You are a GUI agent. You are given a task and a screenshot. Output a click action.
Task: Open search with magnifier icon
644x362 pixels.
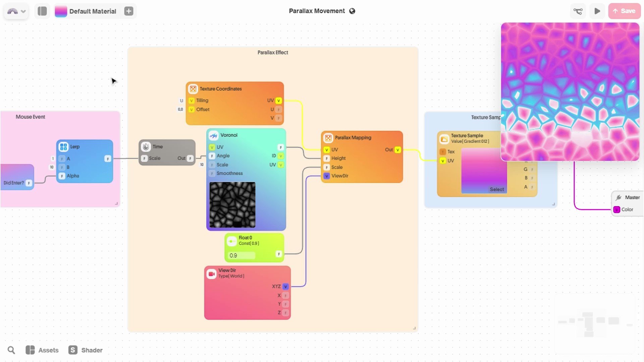(x=11, y=350)
